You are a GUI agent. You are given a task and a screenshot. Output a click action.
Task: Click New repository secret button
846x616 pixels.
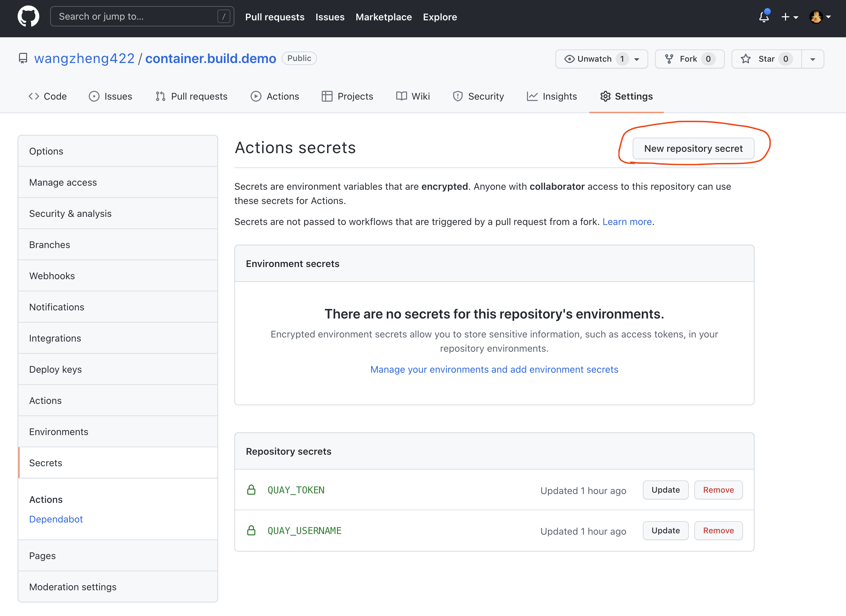[x=693, y=148]
